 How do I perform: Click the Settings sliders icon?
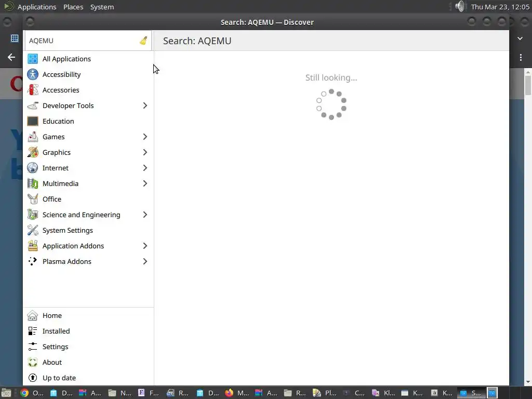(x=33, y=347)
